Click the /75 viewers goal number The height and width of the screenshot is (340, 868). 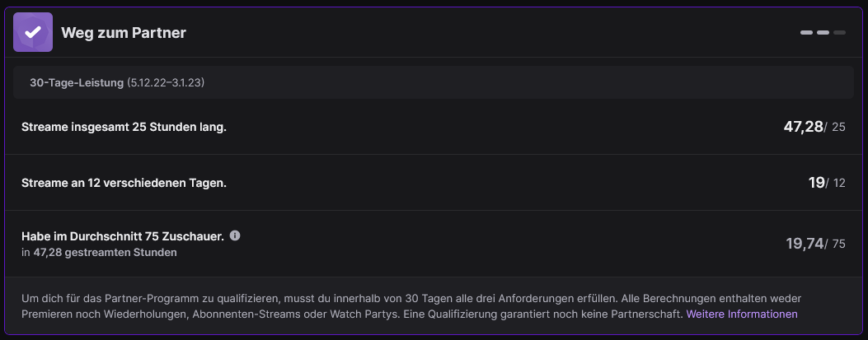838,245
